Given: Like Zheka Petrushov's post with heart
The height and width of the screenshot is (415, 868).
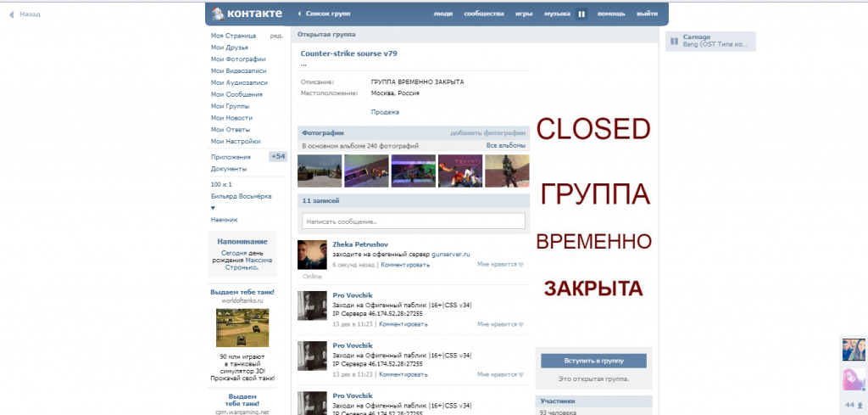Looking at the screenshot, I should click(x=520, y=265).
